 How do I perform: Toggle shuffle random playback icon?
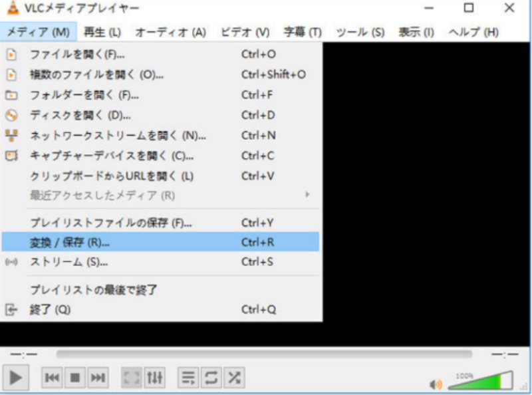[x=235, y=377]
